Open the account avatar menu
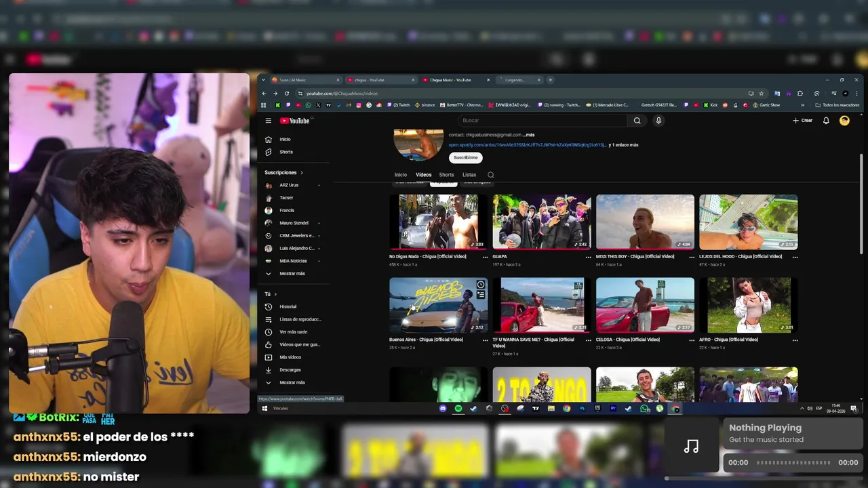 pyautogui.click(x=844, y=121)
